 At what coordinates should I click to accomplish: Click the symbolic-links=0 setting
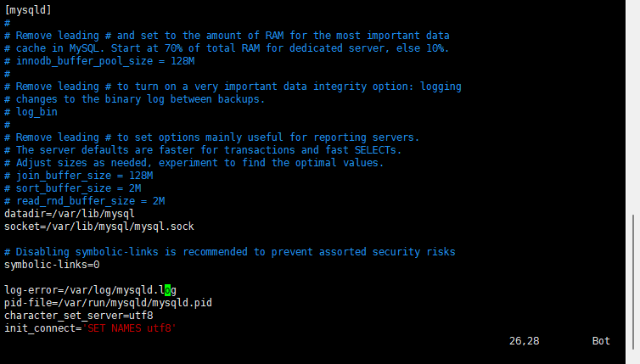tap(52, 265)
